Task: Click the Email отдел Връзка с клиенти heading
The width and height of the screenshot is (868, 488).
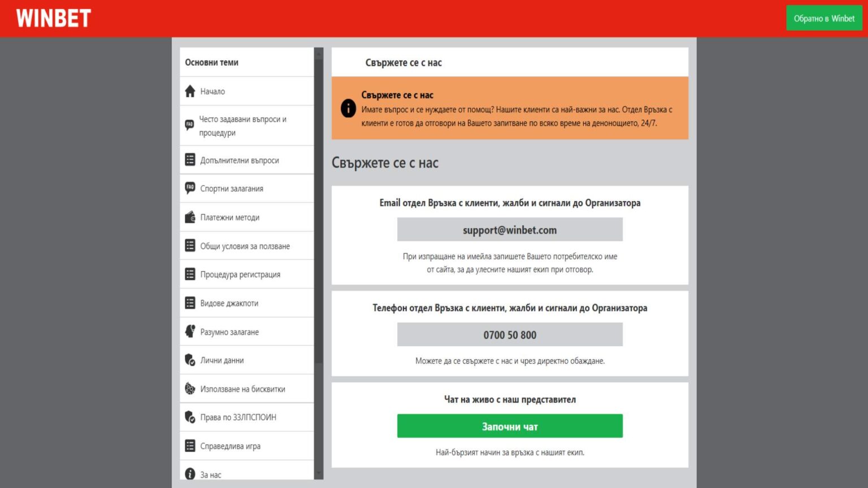Action: pos(510,203)
